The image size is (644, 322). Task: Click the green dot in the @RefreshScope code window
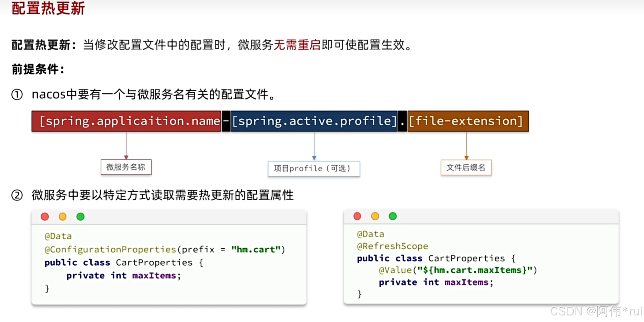393,216
